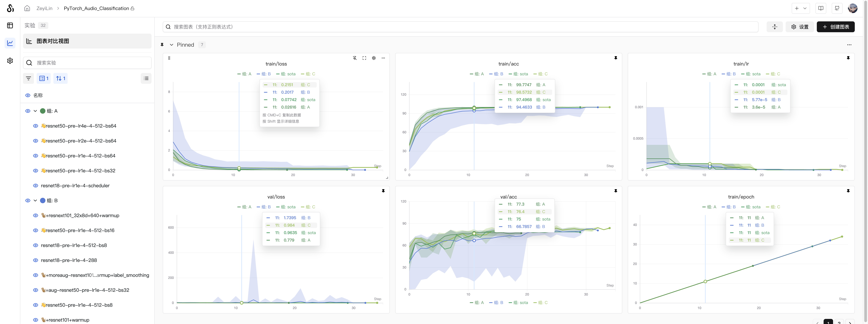Collapse the group A experiment tree
This screenshot has height=324, width=868.
35,111
